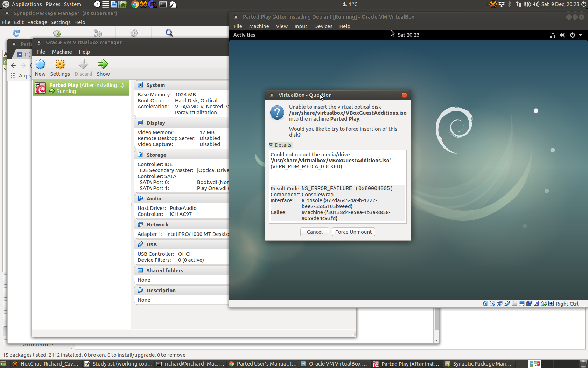Screen dimensions: 588x368
Task: Collapse the Details disclosure triangle
Action: 271,145
